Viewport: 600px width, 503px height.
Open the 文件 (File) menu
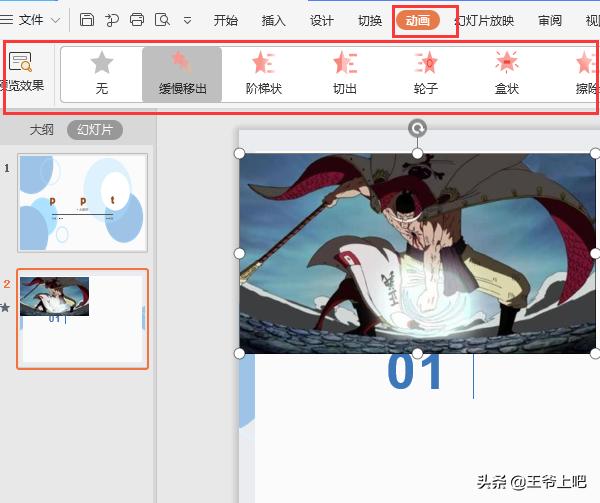tap(31, 20)
